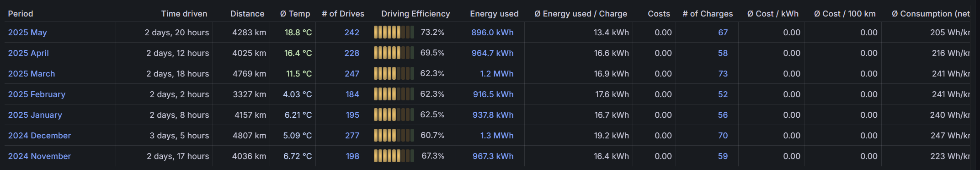Sort by the Ø Temp column header

(295, 14)
